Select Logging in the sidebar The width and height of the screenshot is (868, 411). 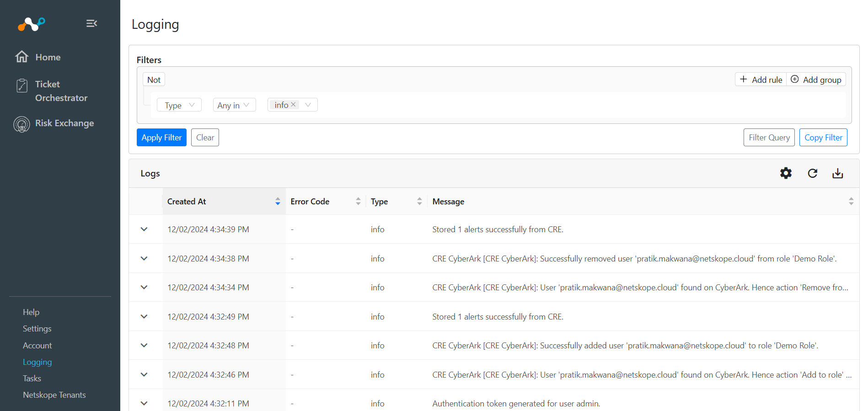point(38,362)
